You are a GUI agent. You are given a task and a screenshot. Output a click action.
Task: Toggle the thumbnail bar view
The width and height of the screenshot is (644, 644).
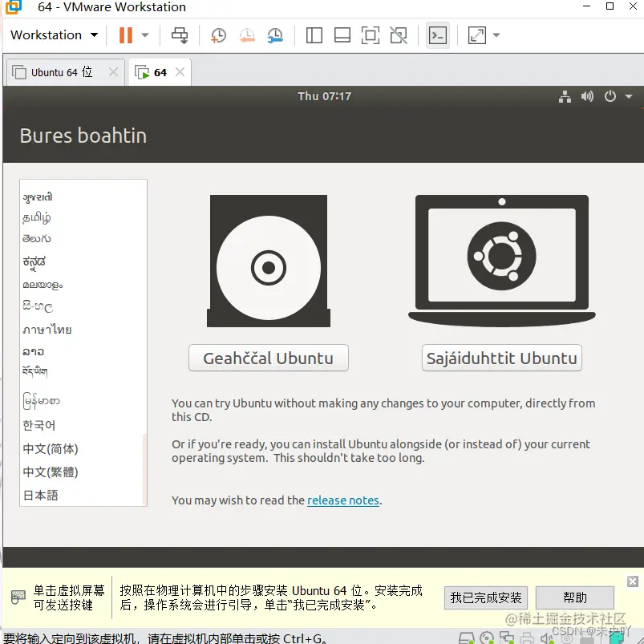point(342,35)
